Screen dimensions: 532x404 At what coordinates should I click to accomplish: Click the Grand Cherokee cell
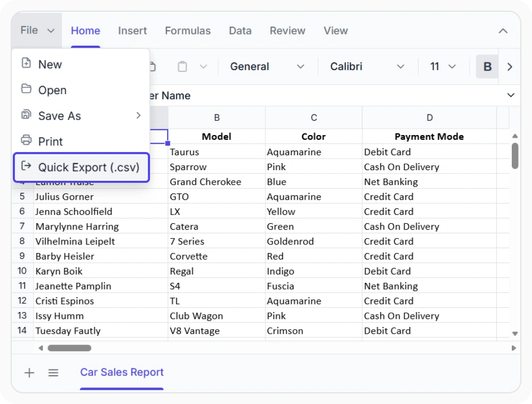(217, 182)
